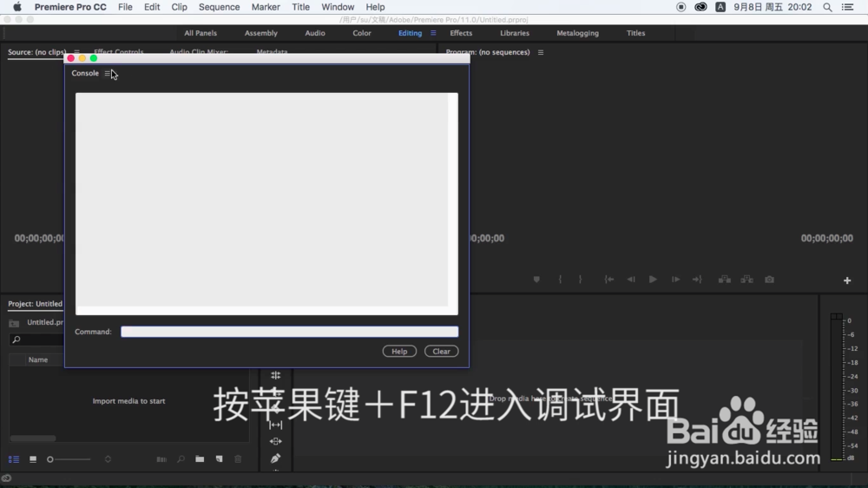Create New Bin with folder icon
Screen dimensions: 868x488
(200, 459)
